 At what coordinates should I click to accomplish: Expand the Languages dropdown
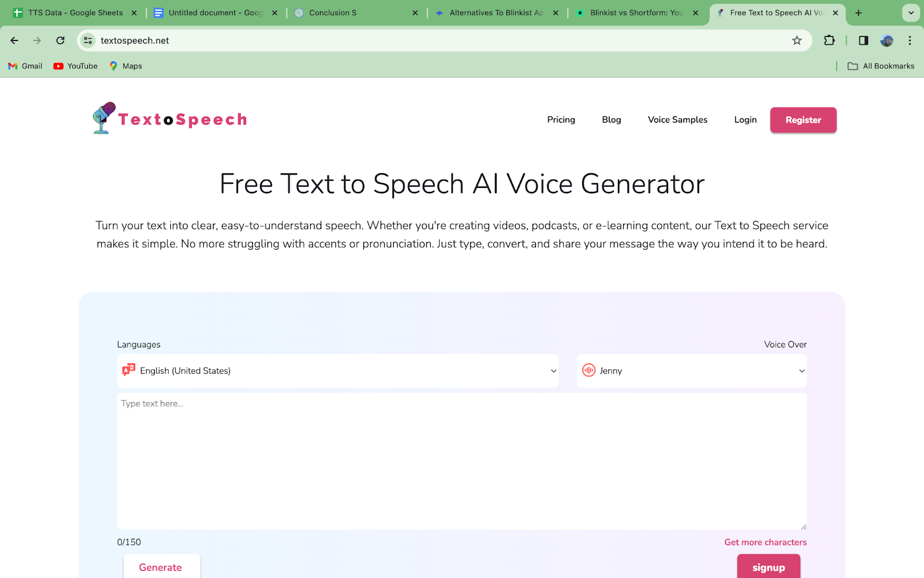pos(338,370)
